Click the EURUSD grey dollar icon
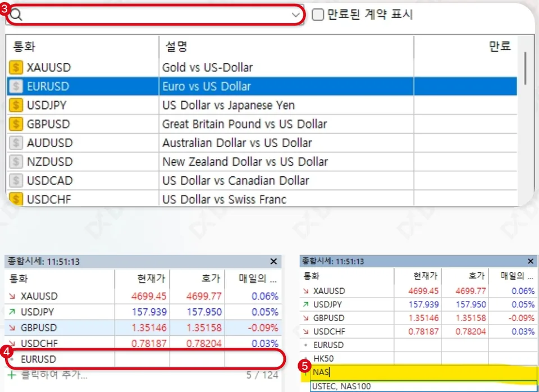 click(16, 86)
